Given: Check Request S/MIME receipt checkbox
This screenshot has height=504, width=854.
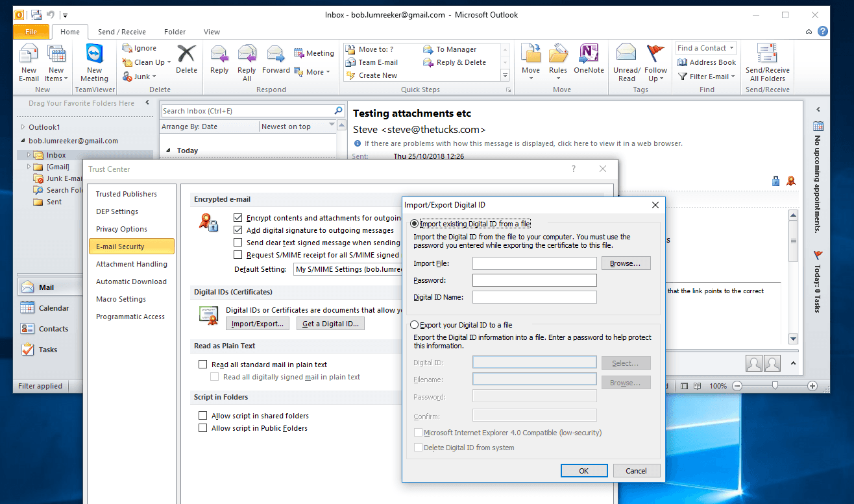Looking at the screenshot, I should (238, 255).
